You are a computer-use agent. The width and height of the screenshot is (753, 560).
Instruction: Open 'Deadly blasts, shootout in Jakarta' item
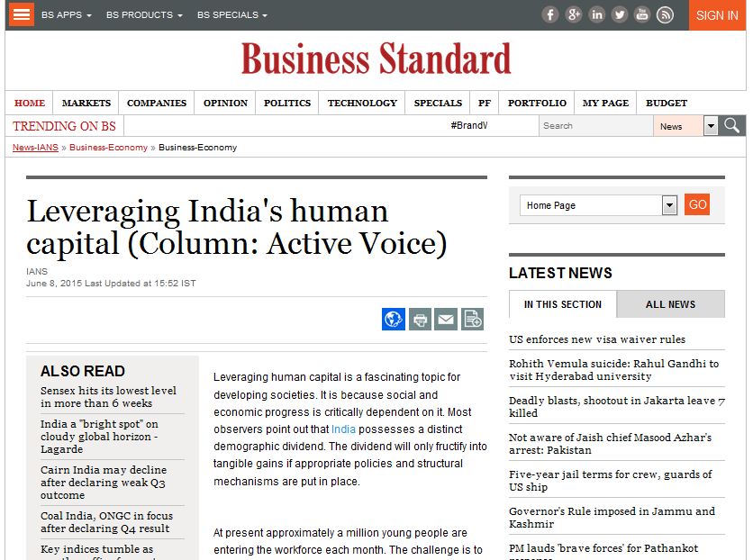(x=617, y=407)
